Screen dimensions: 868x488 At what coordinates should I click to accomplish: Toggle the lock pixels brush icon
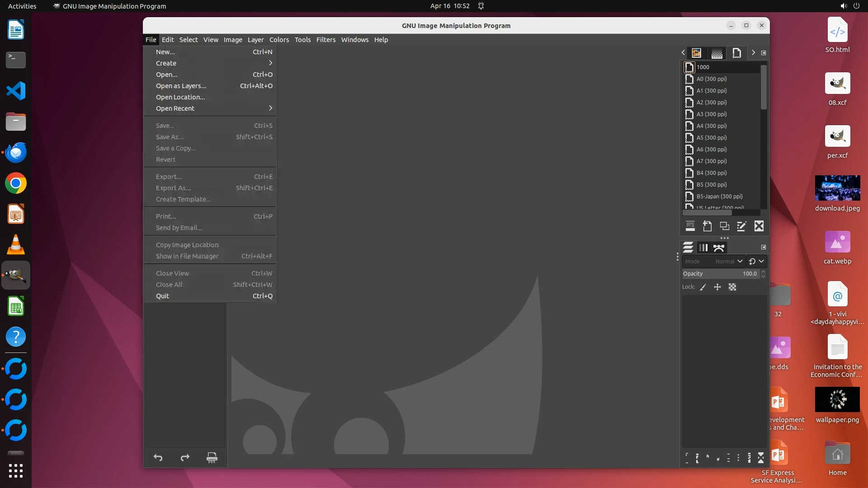click(703, 287)
